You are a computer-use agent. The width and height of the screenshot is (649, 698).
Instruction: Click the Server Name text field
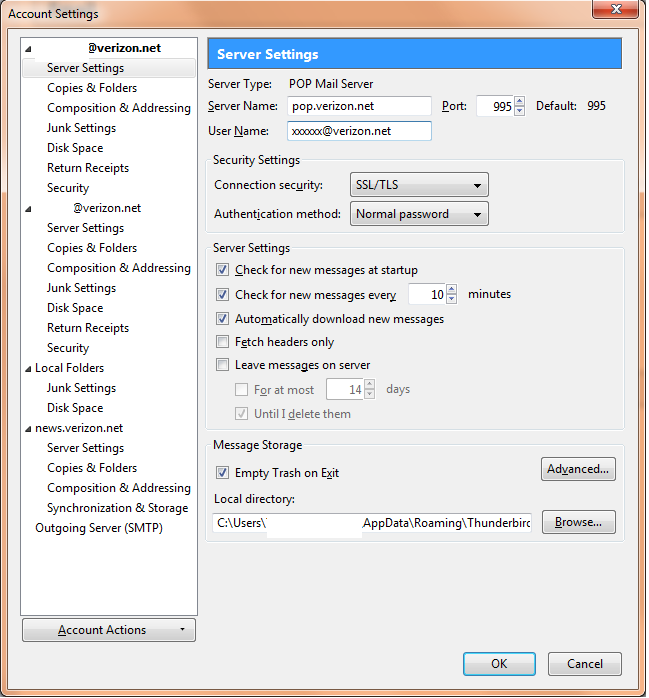tap(359, 106)
